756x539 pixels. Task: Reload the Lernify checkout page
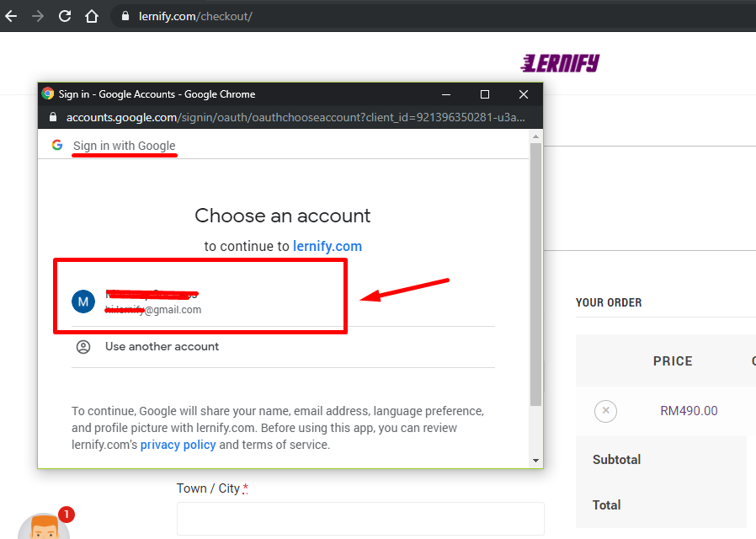pos(65,16)
